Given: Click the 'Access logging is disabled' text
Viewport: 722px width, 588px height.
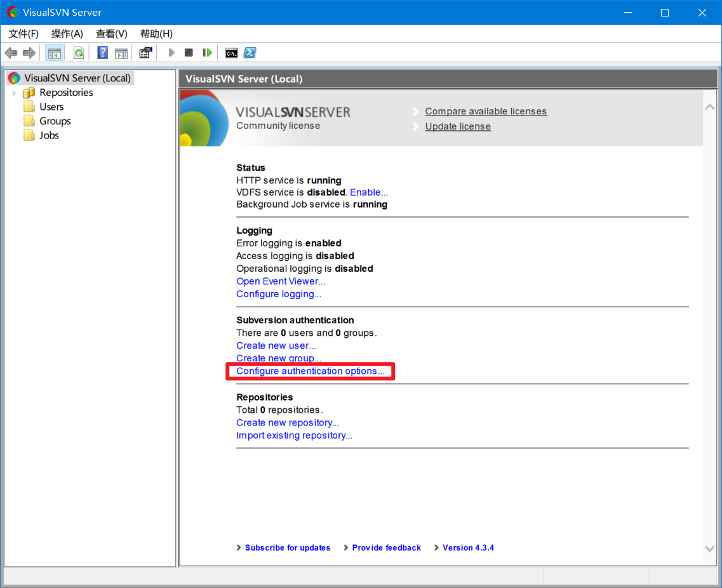Looking at the screenshot, I should coord(295,256).
